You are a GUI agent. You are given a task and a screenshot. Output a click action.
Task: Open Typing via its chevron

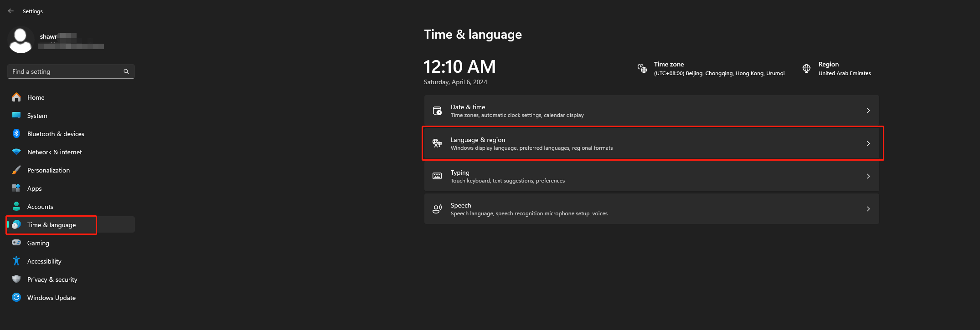(x=868, y=176)
